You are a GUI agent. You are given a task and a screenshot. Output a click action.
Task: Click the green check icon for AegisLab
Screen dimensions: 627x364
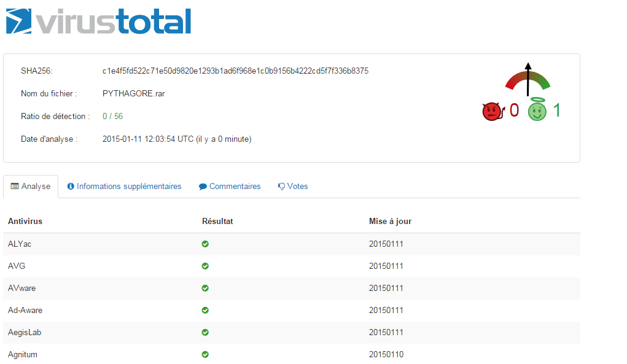205,333
